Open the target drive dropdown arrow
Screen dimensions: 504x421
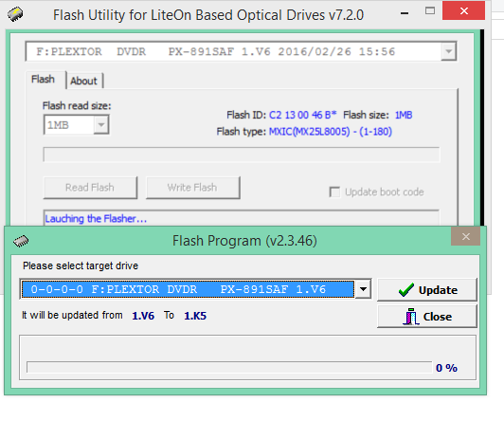tap(363, 289)
